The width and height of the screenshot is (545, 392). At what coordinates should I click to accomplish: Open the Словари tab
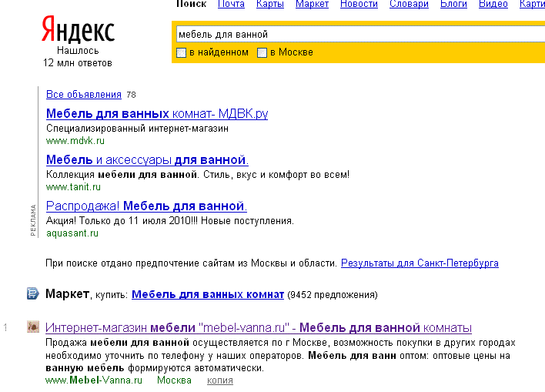tap(409, 4)
